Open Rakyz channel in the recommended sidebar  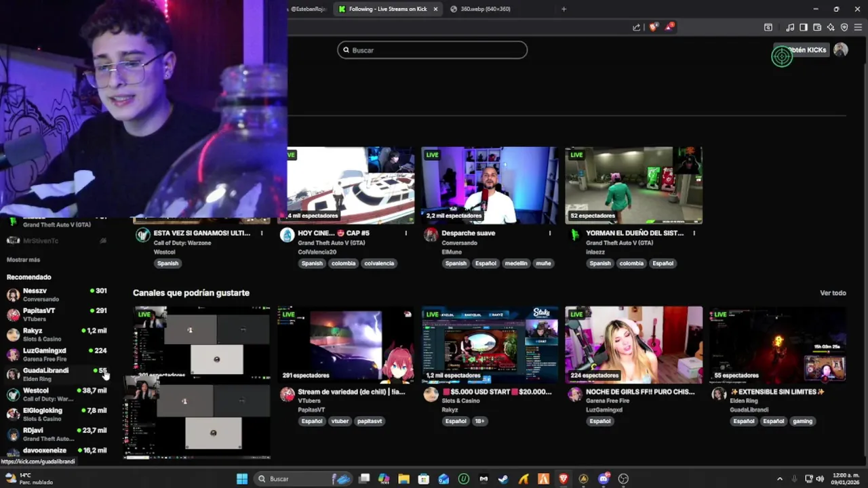pos(57,334)
